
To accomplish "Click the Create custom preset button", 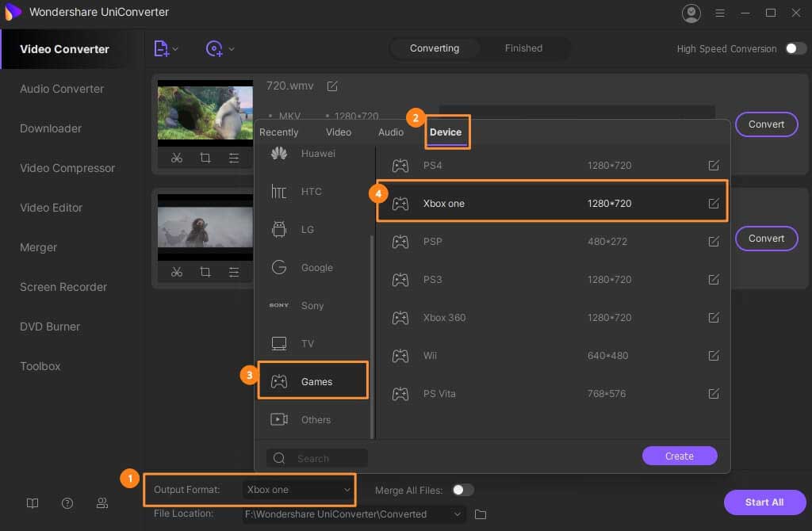I will pos(680,456).
